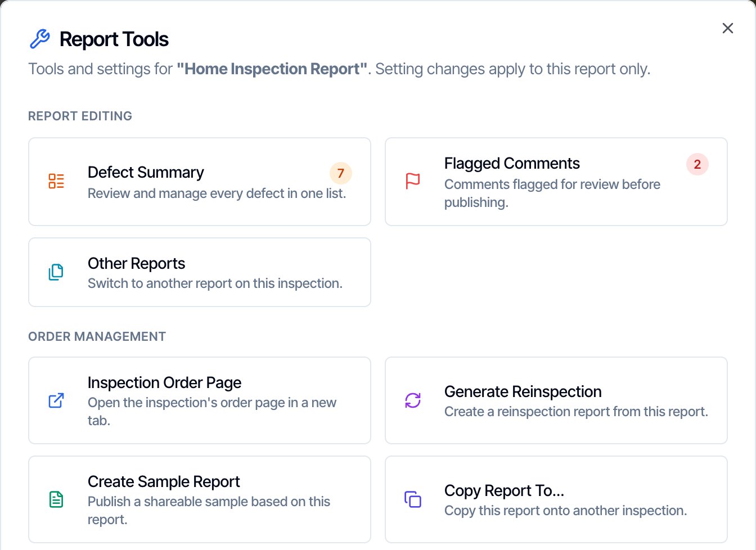The height and width of the screenshot is (550, 756).
Task: Click the REPORT EDITING section label
Action: click(x=80, y=116)
